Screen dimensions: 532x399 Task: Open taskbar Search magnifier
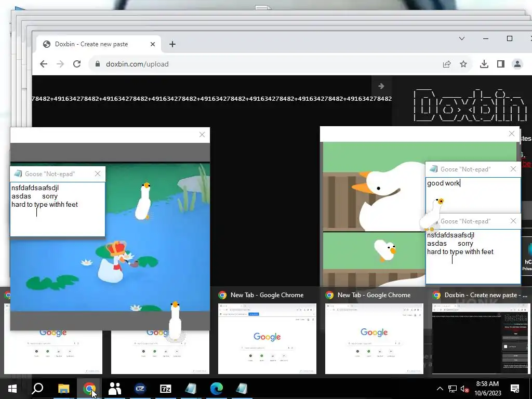[37, 389]
